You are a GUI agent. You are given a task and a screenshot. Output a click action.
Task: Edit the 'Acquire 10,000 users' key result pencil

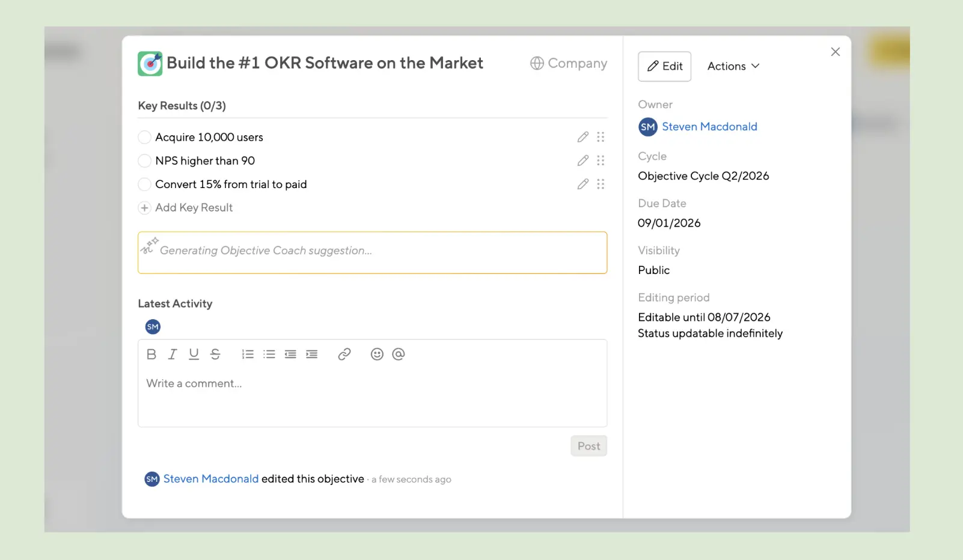(582, 137)
